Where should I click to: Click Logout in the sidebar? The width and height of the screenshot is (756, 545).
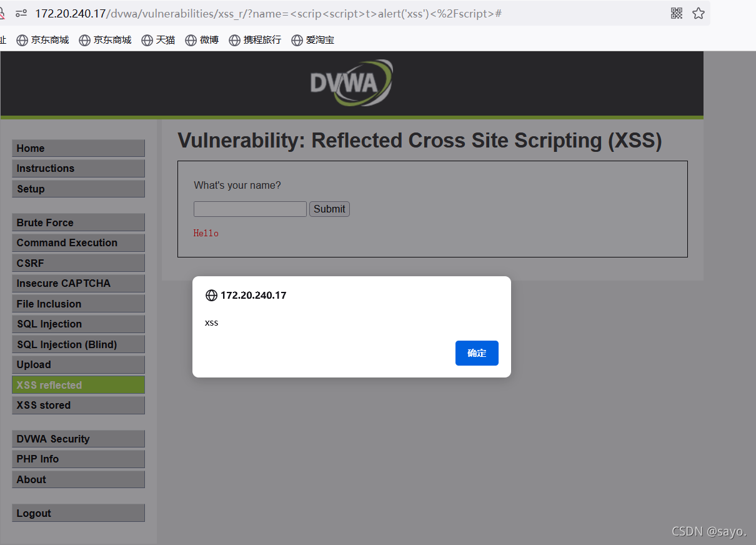(x=78, y=513)
